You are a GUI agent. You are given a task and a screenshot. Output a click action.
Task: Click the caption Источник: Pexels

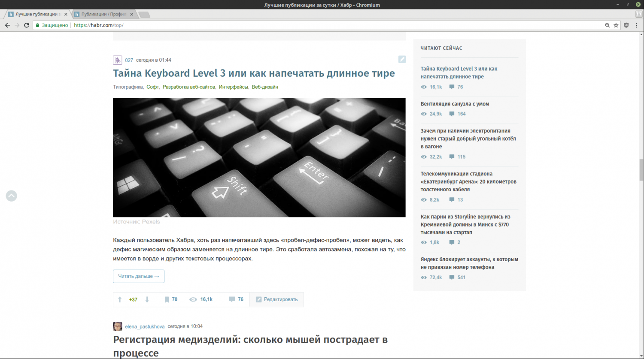click(137, 222)
